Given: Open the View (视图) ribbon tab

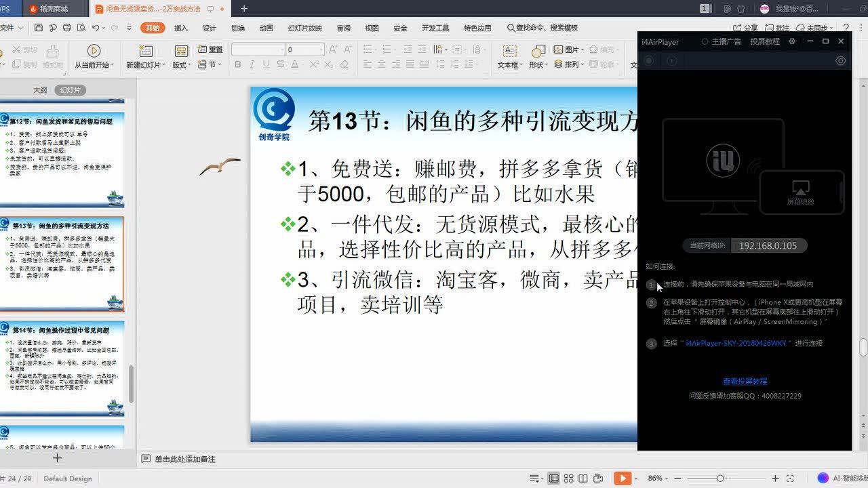Looking at the screenshot, I should coord(372,28).
